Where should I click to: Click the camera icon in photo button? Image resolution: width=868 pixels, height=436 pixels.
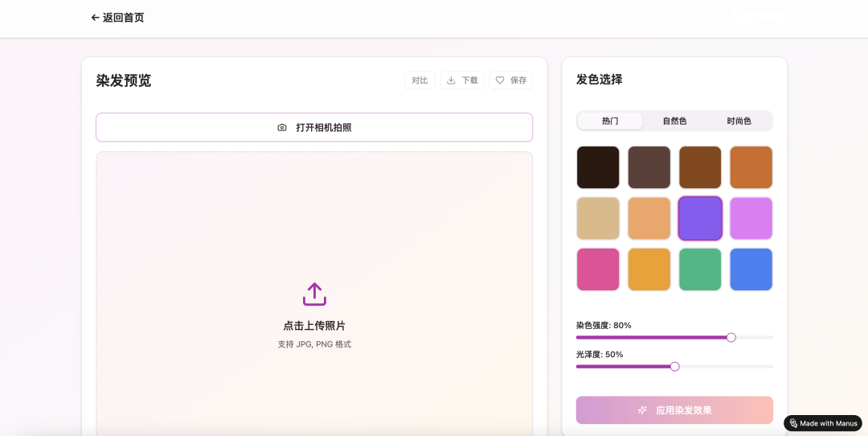[282, 128]
